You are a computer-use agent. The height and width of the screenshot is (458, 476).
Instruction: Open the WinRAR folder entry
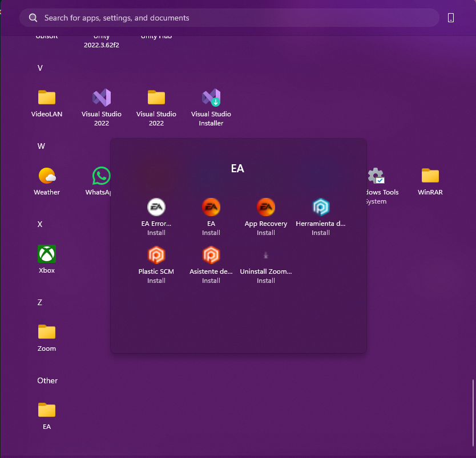pyautogui.click(x=430, y=179)
